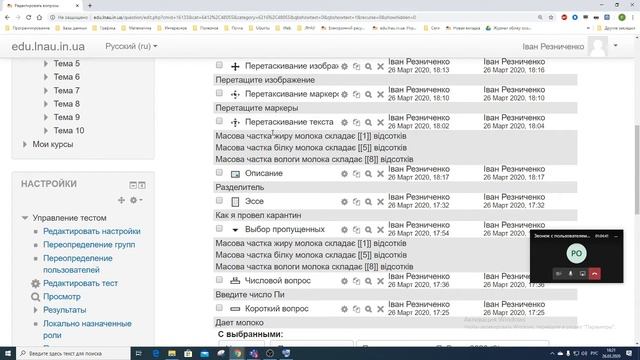Duplicate the Описание question
Image resolution: width=640 pixels, height=360 pixels.
coord(356,174)
